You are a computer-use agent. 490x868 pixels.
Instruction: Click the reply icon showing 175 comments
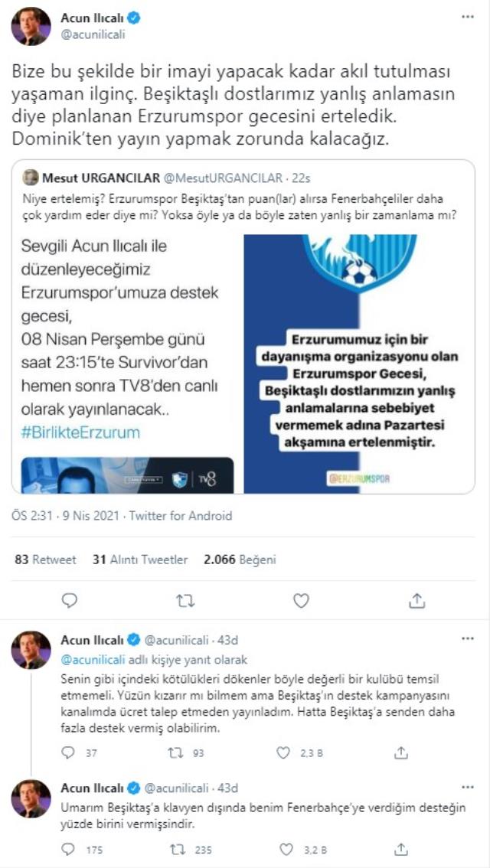coord(68,849)
